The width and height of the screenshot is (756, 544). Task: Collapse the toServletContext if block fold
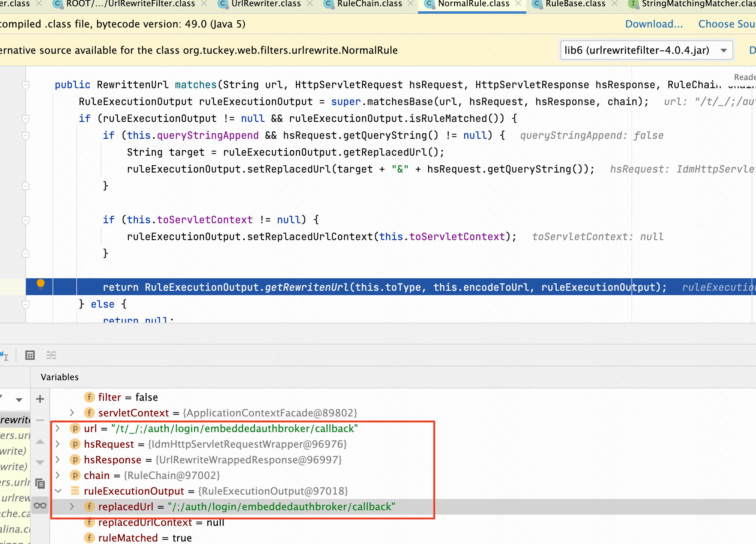pyautogui.click(x=26, y=220)
